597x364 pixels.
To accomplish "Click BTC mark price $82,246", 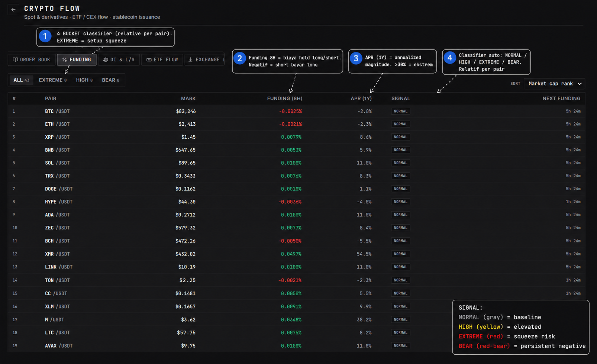I will click(186, 111).
